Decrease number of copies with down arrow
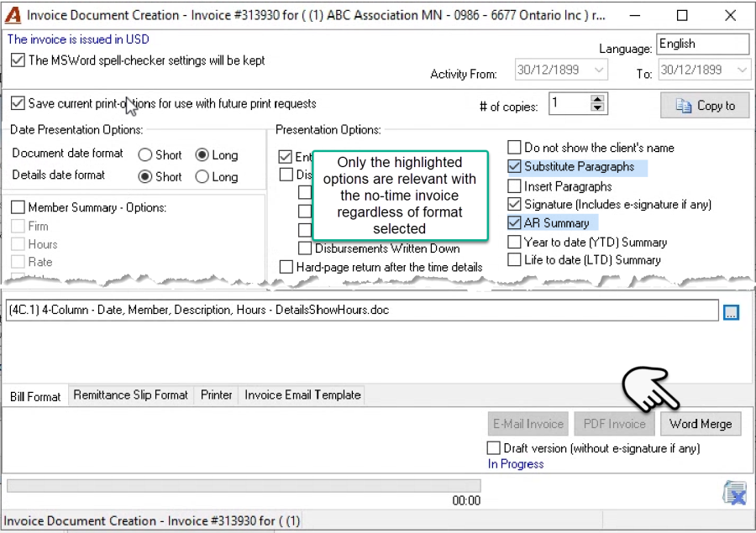This screenshot has width=756, height=533. coord(597,108)
